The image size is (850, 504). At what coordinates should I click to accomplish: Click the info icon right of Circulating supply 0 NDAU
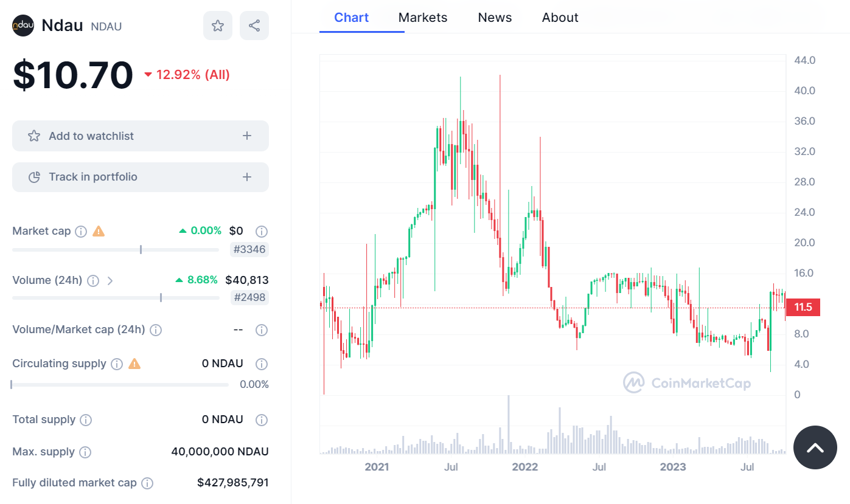pyautogui.click(x=262, y=364)
